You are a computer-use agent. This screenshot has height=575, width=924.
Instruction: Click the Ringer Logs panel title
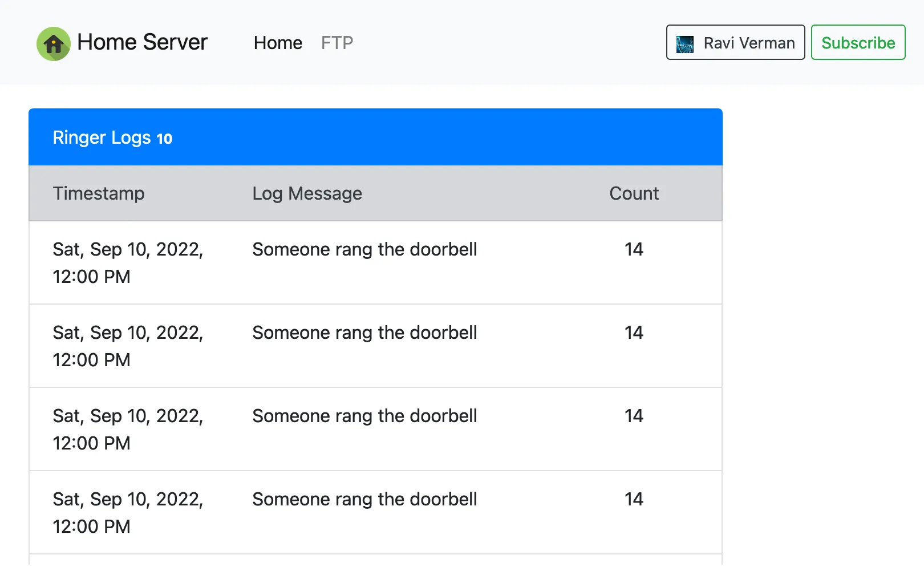pos(102,137)
